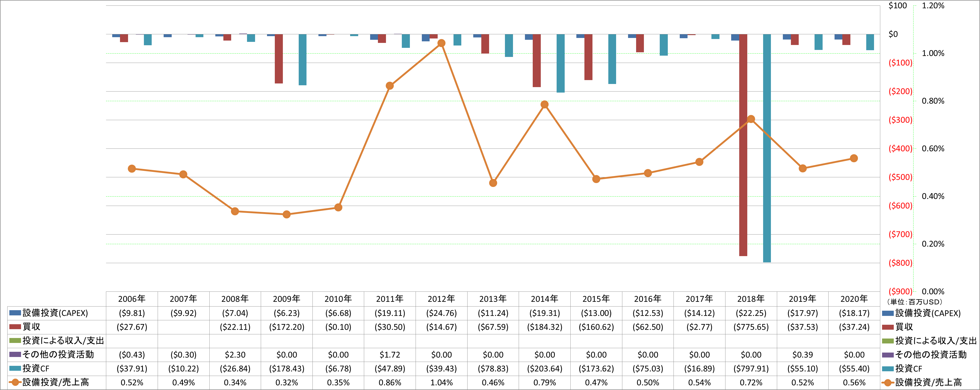
Task: Click the 0.60% secondary axis label
Action: tap(933, 148)
